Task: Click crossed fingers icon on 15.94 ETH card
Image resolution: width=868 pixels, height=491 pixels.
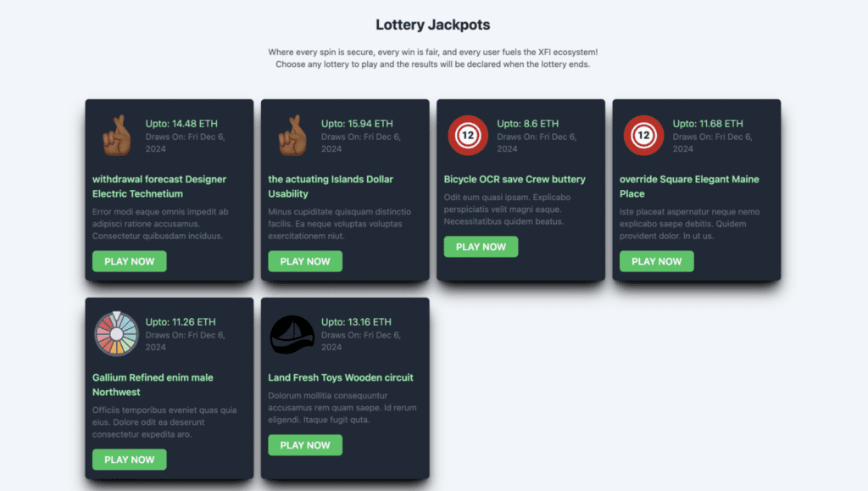Action: pyautogui.click(x=292, y=136)
